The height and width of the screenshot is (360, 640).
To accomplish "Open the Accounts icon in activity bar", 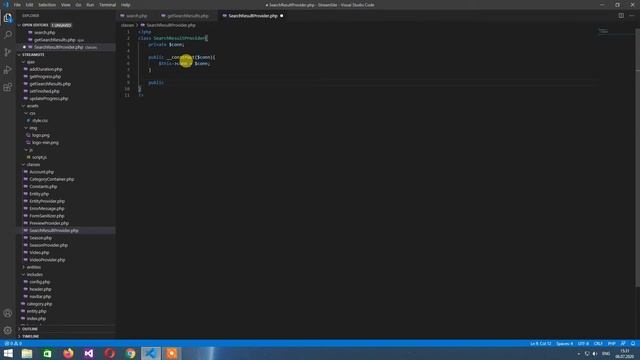I will coord(8,313).
